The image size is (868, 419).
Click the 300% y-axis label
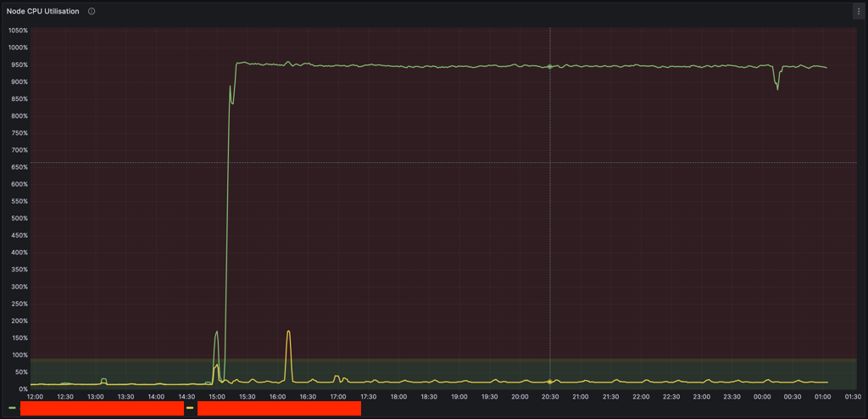click(x=19, y=287)
